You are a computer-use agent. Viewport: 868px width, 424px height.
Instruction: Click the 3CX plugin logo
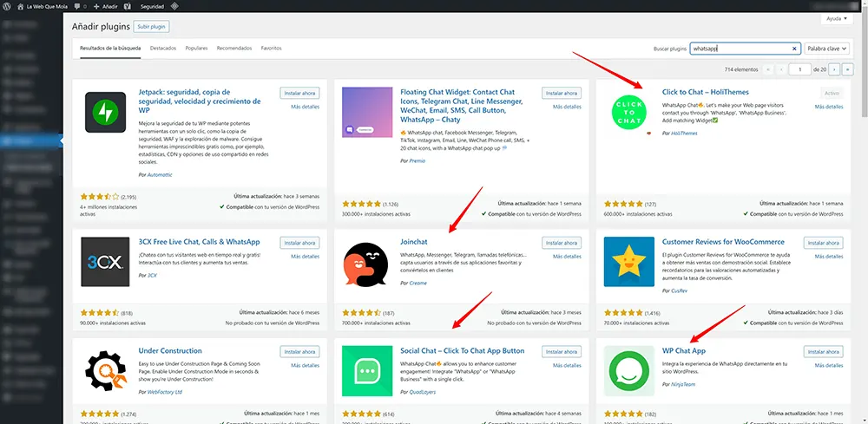pos(105,262)
